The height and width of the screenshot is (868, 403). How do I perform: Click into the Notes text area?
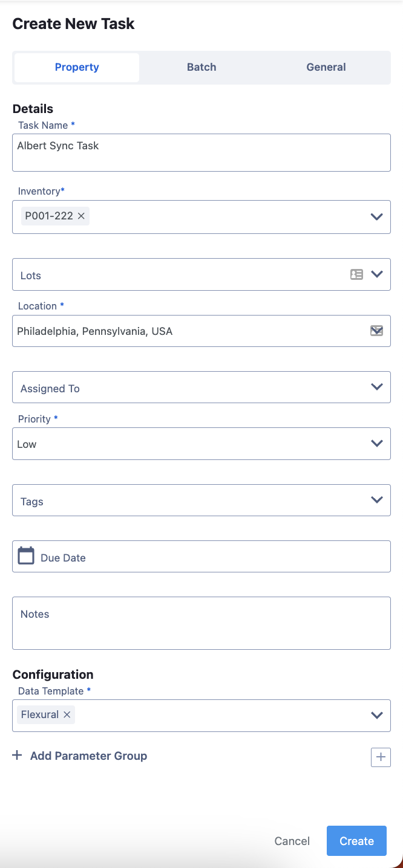(x=201, y=623)
